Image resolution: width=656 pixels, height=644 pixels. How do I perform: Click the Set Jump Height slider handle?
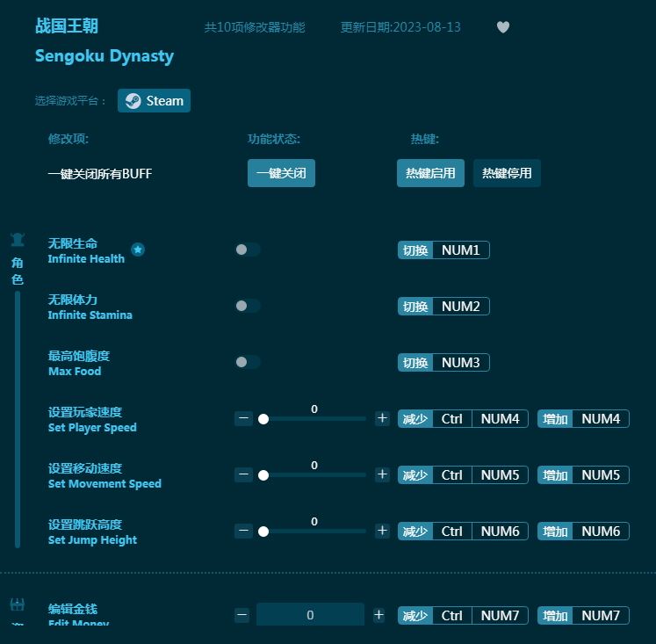(x=263, y=532)
